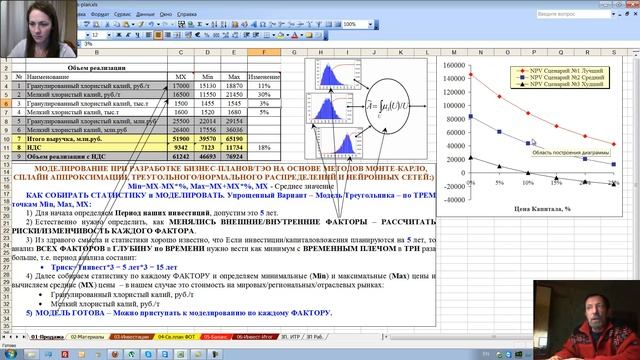640x360 pixels.
Task: Click the Font Color letter A icon
Action: pyautogui.click(x=294, y=35)
